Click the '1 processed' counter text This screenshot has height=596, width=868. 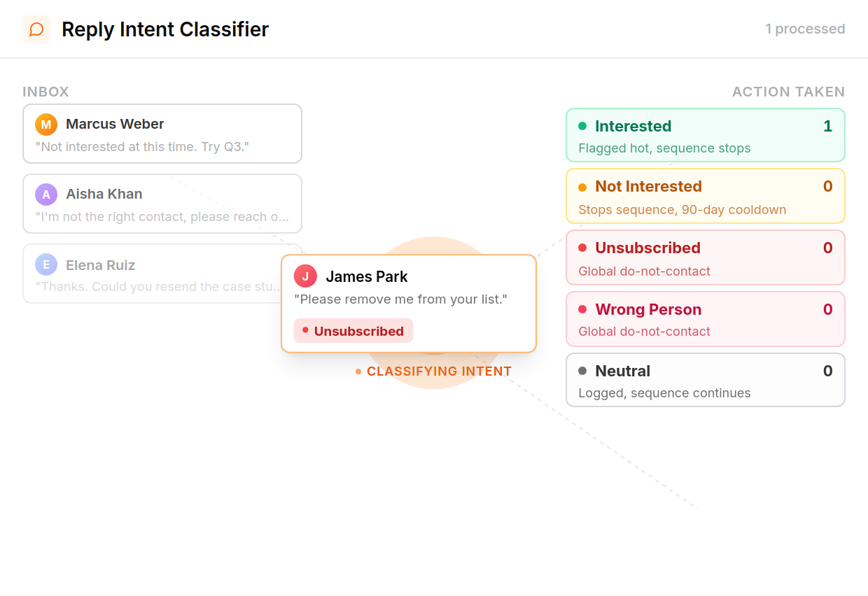click(x=805, y=29)
